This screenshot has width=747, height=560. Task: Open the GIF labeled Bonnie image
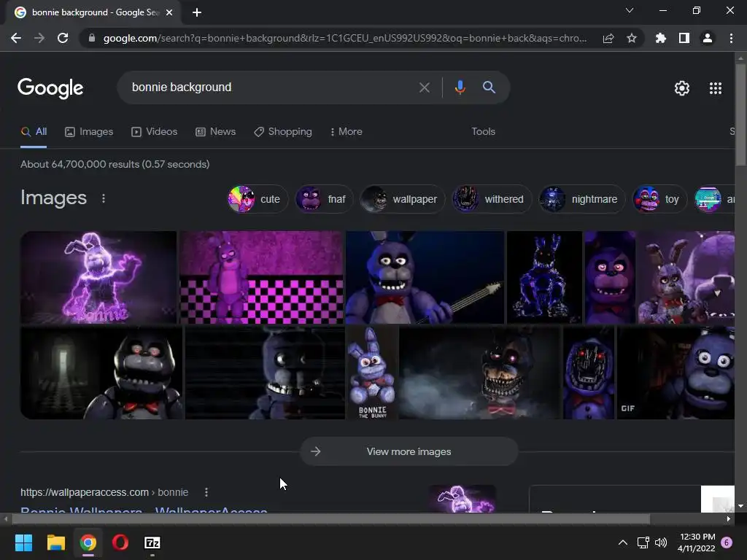tap(676, 373)
